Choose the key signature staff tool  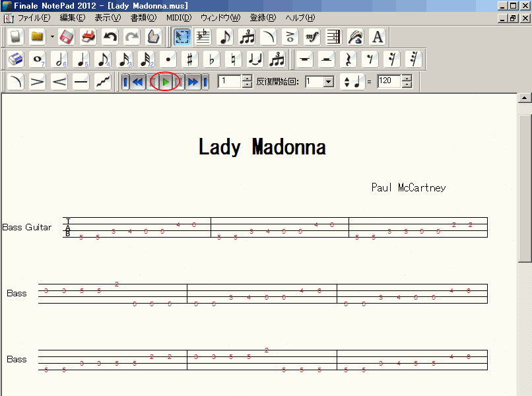coord(203,37)
